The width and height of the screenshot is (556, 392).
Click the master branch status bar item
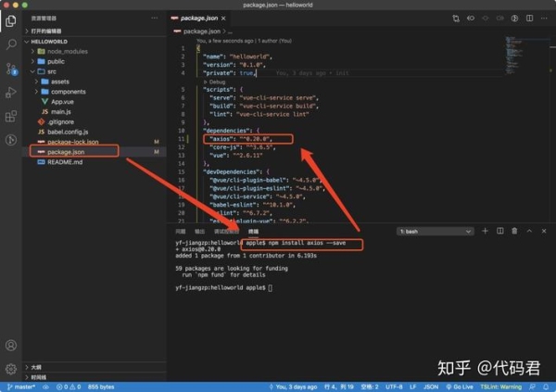pos(21,387)
